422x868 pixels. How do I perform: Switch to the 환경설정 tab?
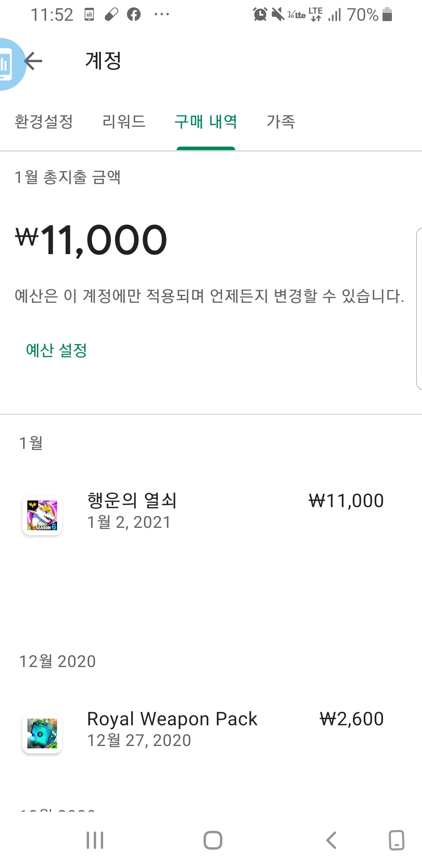(44, 122)
